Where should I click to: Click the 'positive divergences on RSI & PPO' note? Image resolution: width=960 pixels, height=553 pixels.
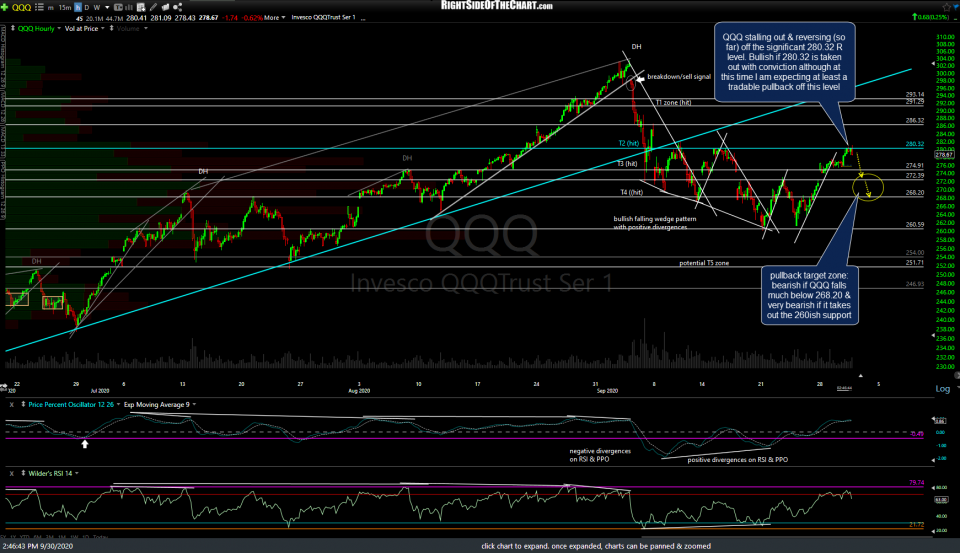click(x=738, y=460)
